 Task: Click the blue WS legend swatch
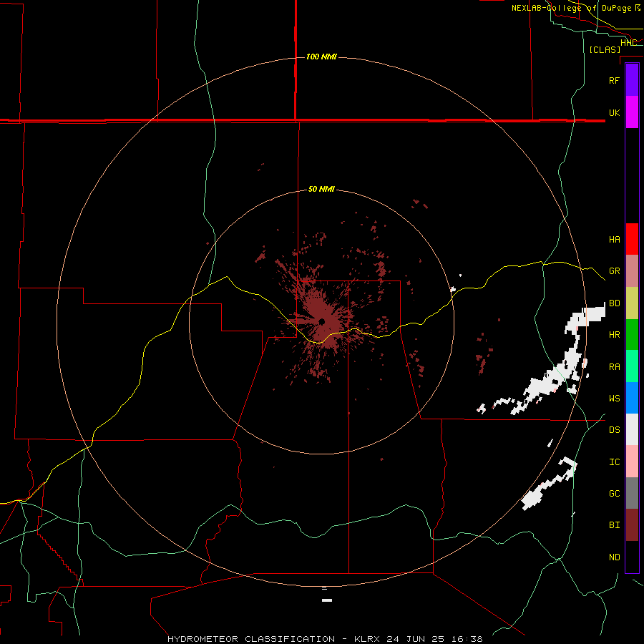632,398
